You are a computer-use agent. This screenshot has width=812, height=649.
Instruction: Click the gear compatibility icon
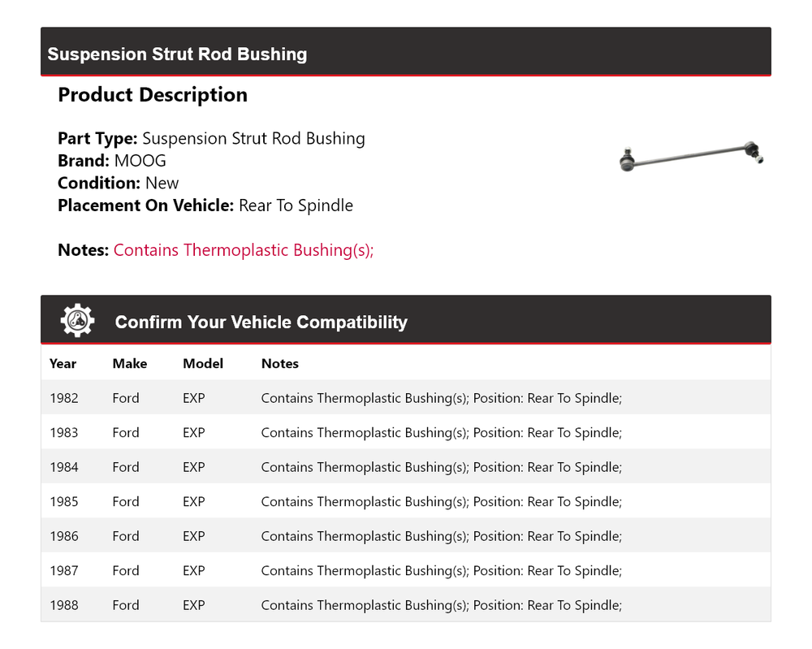click(x=77, y=321)
